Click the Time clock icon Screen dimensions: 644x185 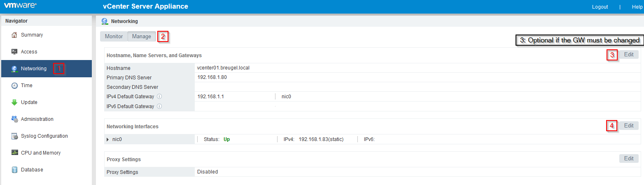(x=14, y=86)
